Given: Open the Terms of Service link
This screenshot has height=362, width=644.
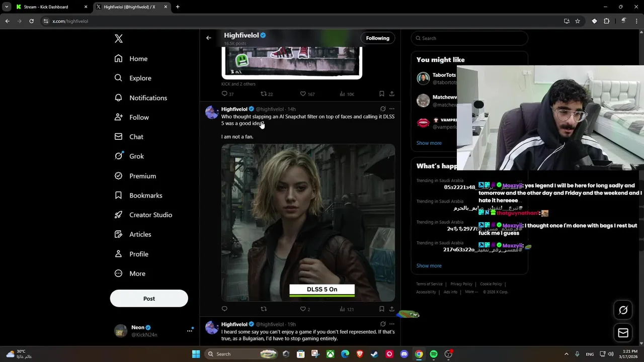Looking at the screenshot, I should [429, 284].
